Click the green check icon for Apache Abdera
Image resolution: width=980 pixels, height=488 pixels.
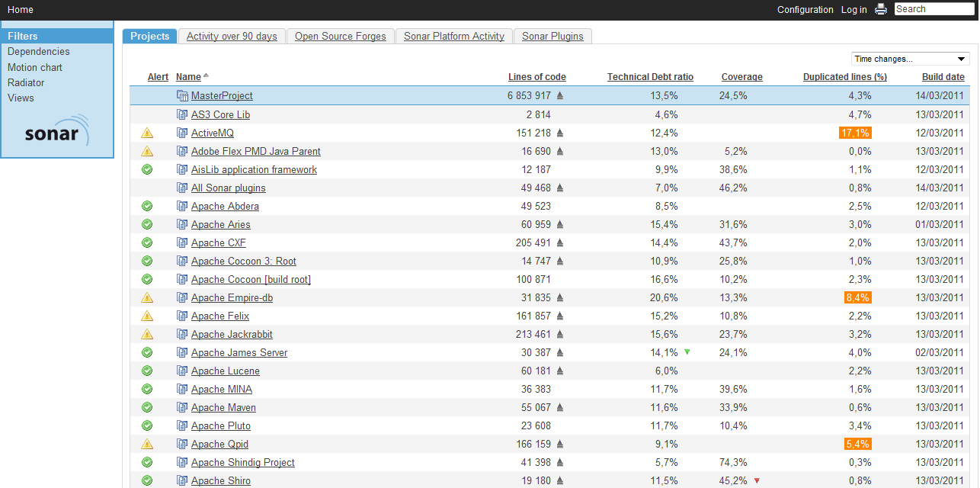(x=147, y=206)
